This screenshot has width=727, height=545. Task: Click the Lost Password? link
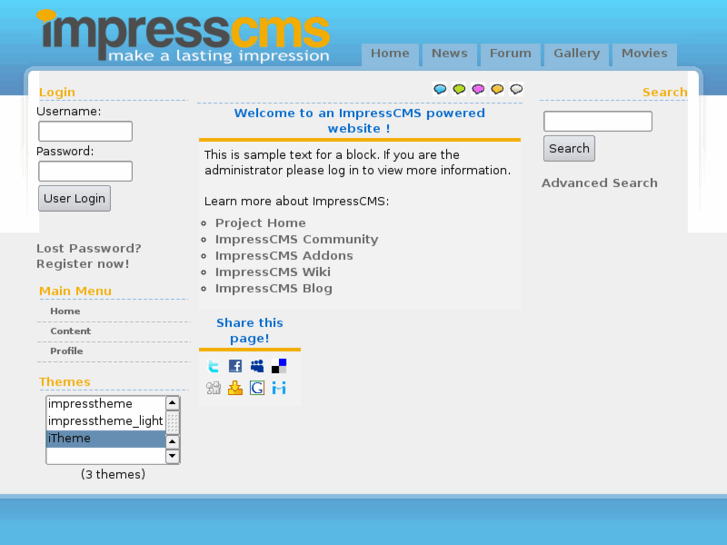coord(89,248)
